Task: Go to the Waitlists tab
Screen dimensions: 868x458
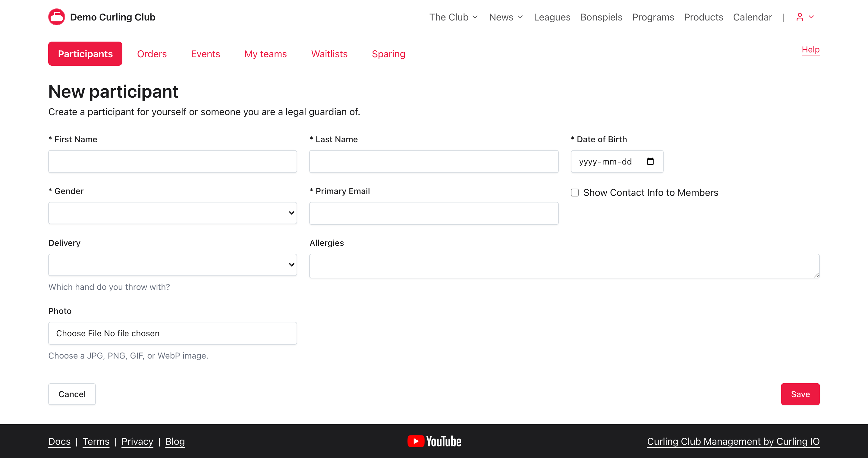Action: 329,54
